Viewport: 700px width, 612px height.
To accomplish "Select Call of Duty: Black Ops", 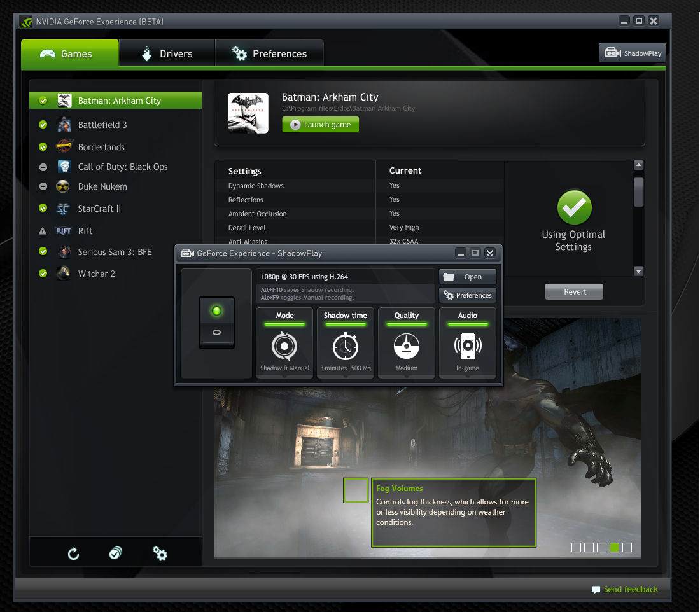I will pos(116,167).
